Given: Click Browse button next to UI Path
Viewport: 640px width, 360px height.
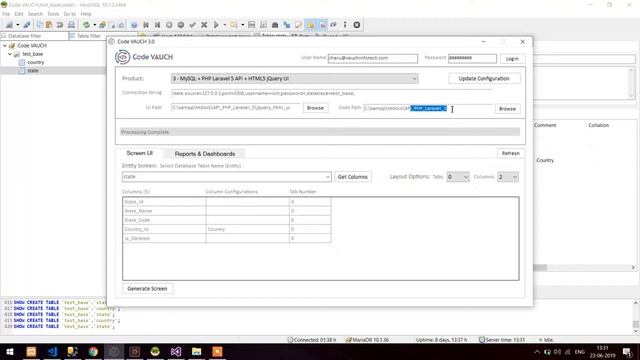Looking at the screenshot, I should click(315, 108).
